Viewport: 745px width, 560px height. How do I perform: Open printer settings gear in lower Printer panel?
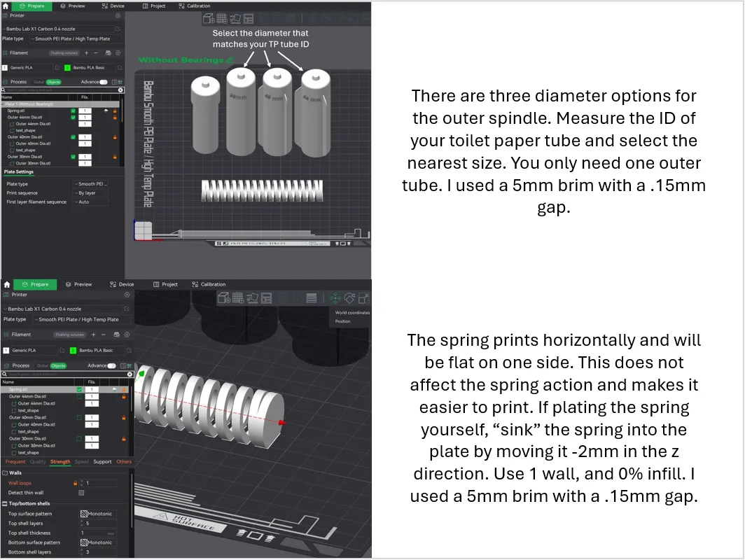click(127, 295)
